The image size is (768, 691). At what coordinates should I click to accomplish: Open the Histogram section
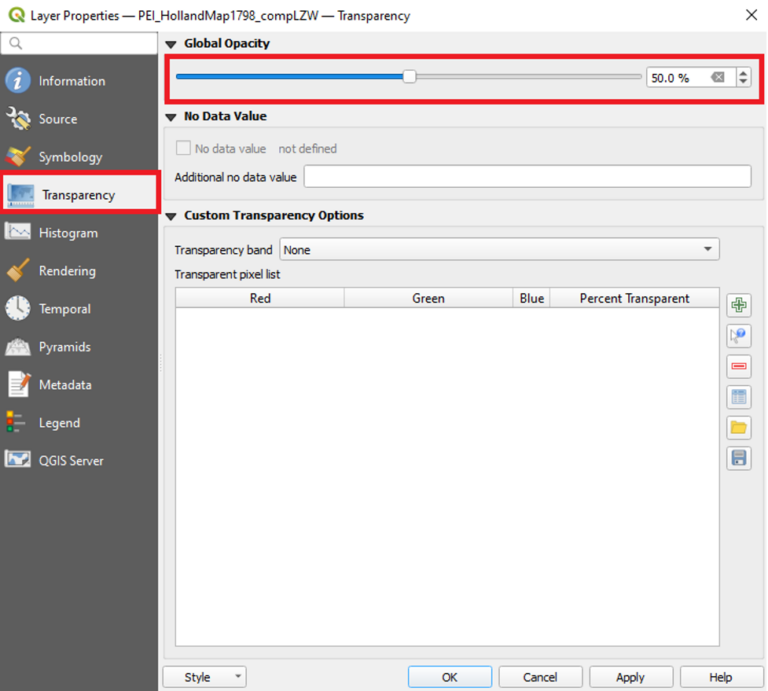click(x=68, y=233)
